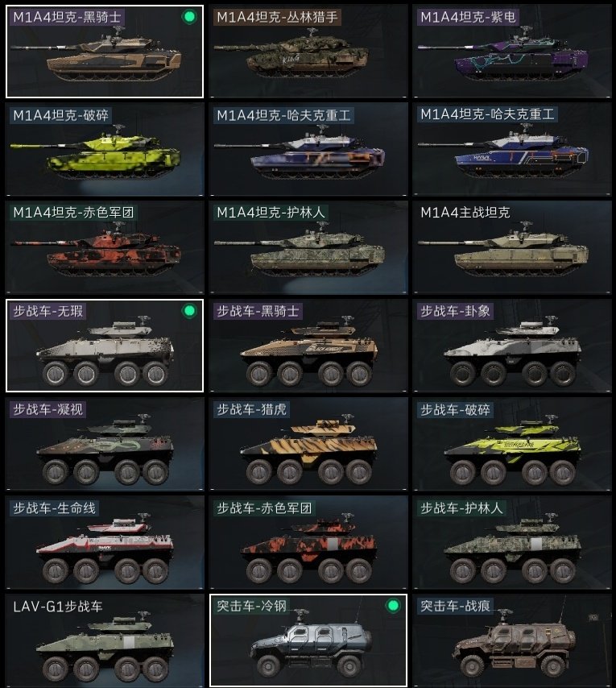Toggle the green equipped dot on 步战车-无瑕

(x=189, y=311)
